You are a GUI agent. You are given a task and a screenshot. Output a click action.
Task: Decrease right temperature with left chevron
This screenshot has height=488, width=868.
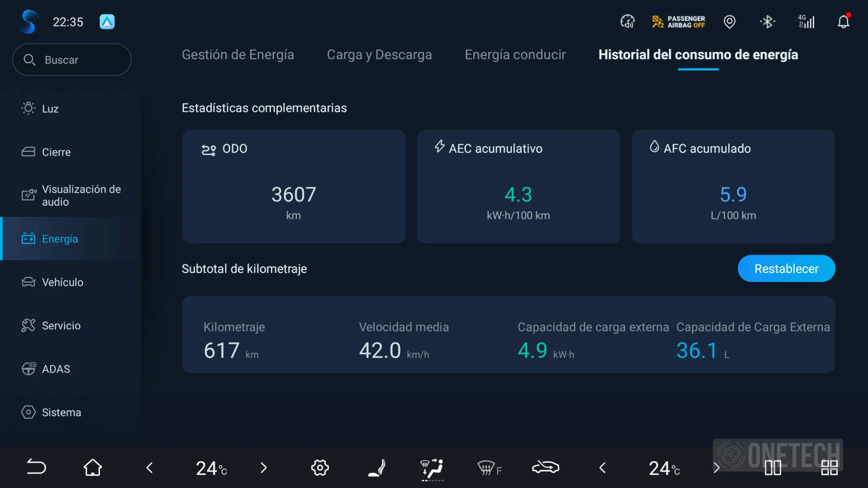[x=602, y=468]
